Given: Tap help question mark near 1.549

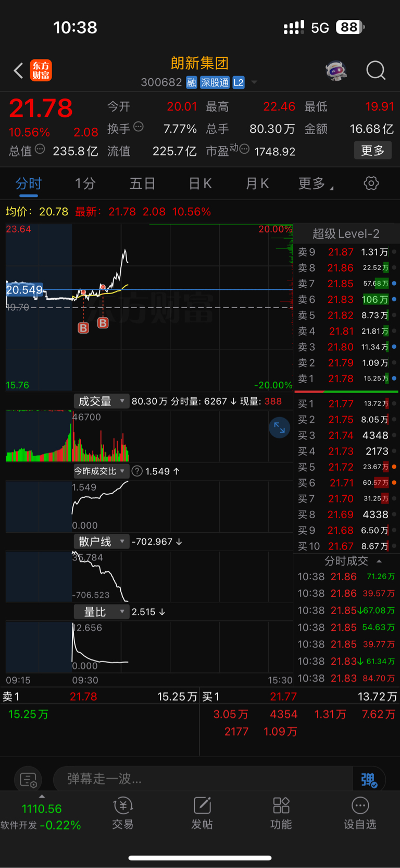Looking at the screenshot, I should [137, 471].
